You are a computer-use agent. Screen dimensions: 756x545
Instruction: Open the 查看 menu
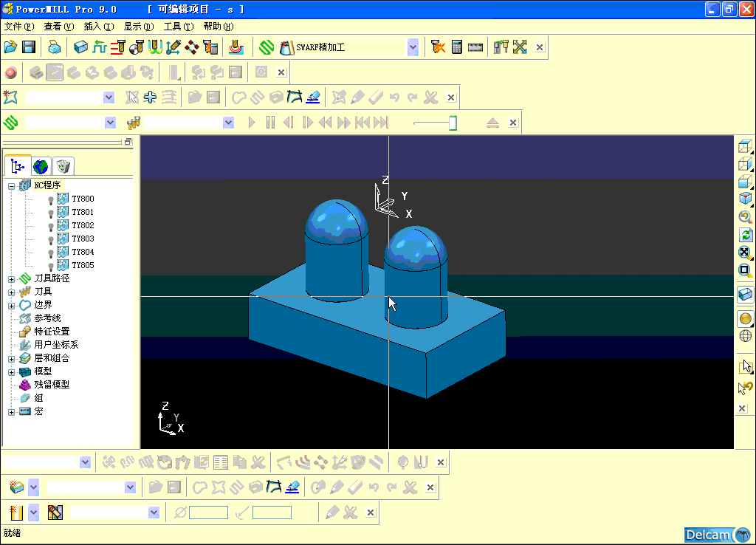pos(59,27)
